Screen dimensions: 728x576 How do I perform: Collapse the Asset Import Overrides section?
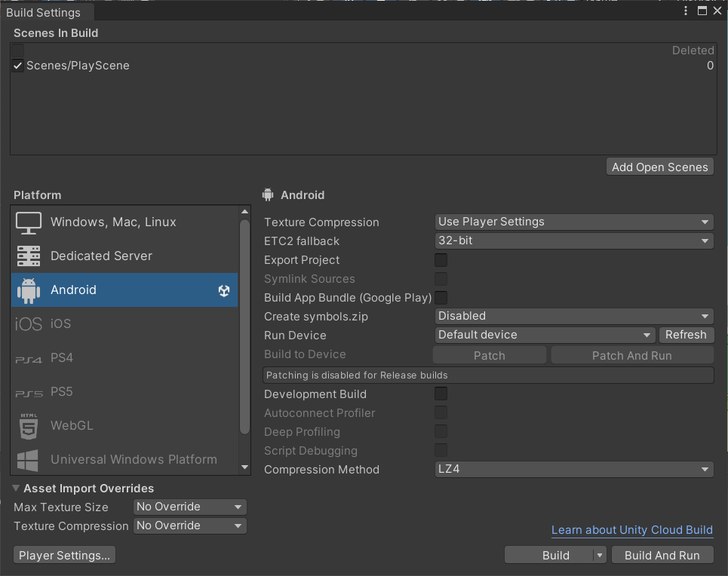coord(16,489)
